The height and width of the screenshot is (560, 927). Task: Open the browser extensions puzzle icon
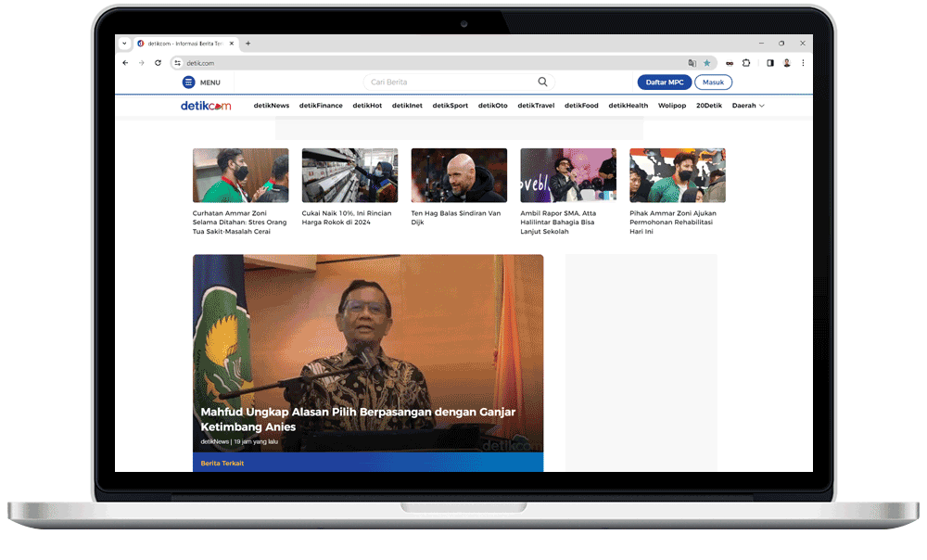[746, 63]
